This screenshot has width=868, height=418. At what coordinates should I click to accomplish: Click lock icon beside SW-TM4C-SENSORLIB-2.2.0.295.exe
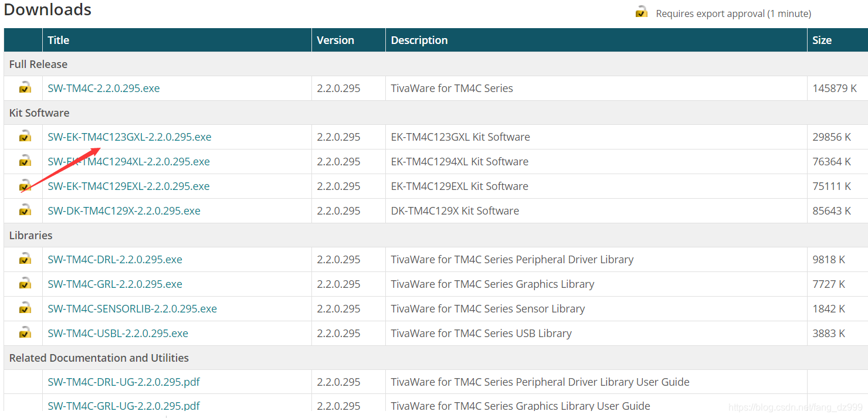click(25, 308)
